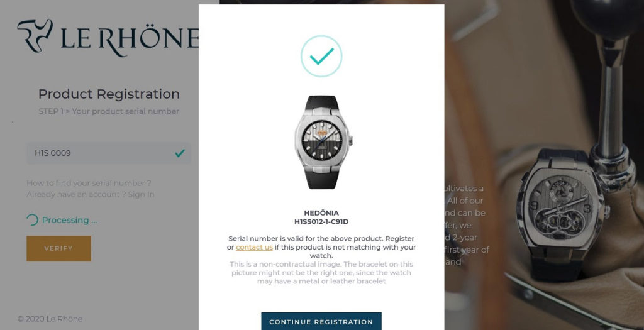Click the STEP 1 product serial number label

pyautogui.click(x=109, y=111)
